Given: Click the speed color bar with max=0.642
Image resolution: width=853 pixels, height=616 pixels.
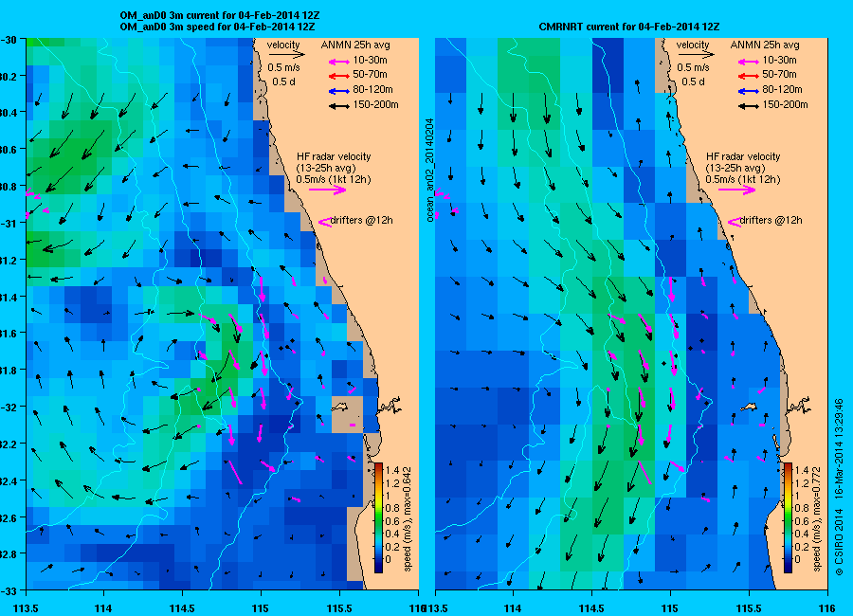Looking at the screenshot, I should [x=378, y=517].
